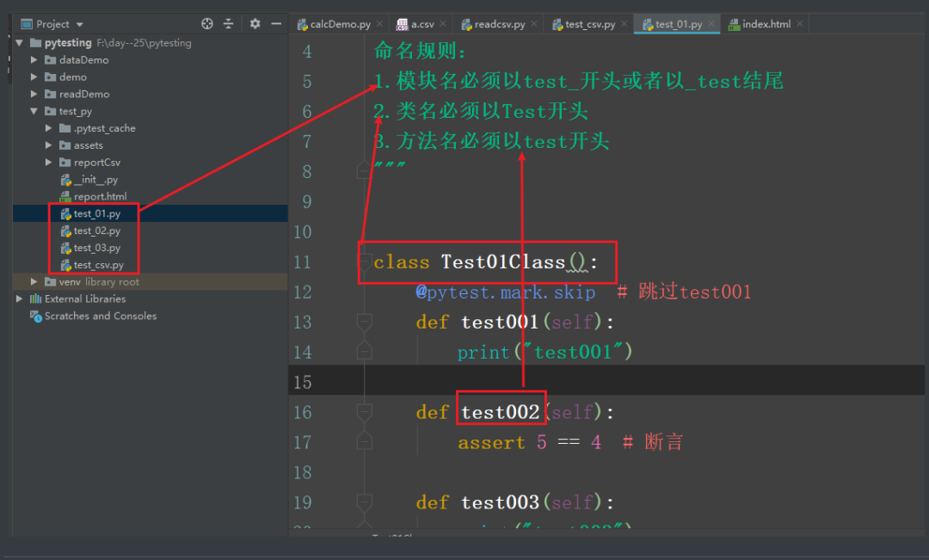The image size is (929, 560).
Task: Expand the demo folder arrow
Action: pyautogui.click(x=34, y=77)
